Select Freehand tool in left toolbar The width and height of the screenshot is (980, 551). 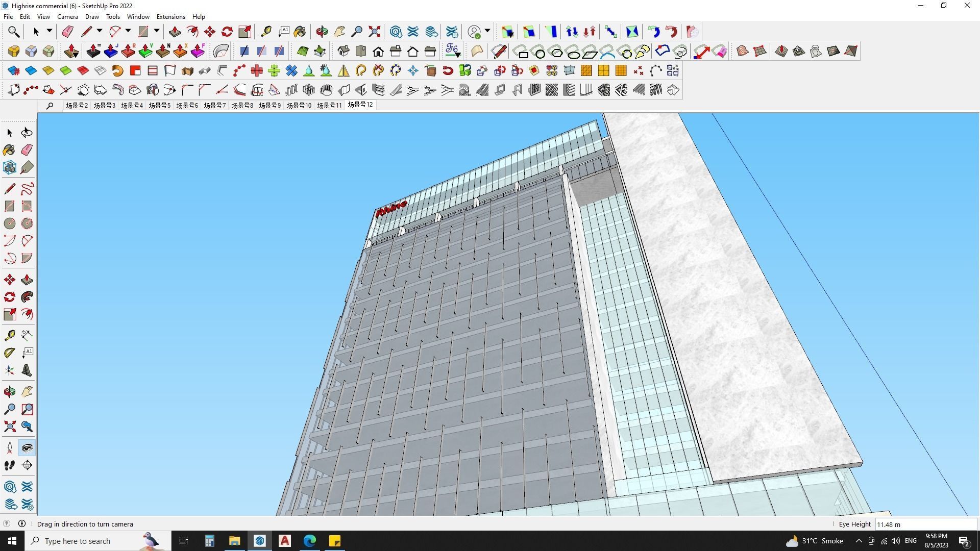[27, 189]
